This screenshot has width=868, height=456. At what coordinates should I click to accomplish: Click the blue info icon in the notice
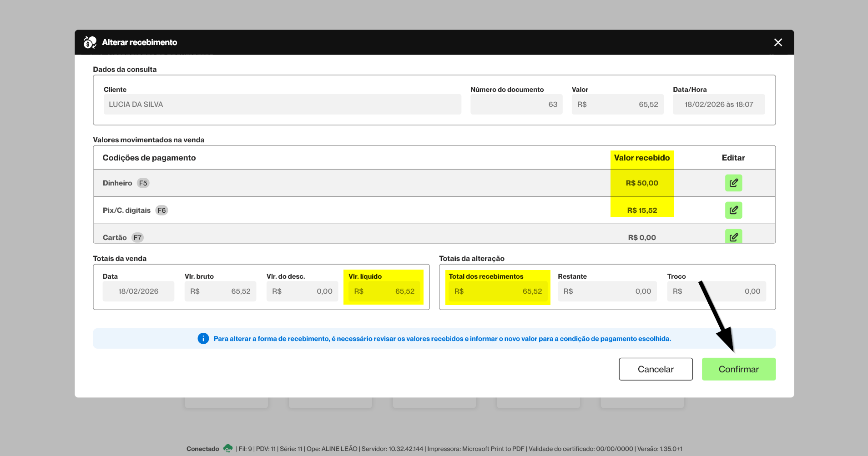tap(203, 339)
